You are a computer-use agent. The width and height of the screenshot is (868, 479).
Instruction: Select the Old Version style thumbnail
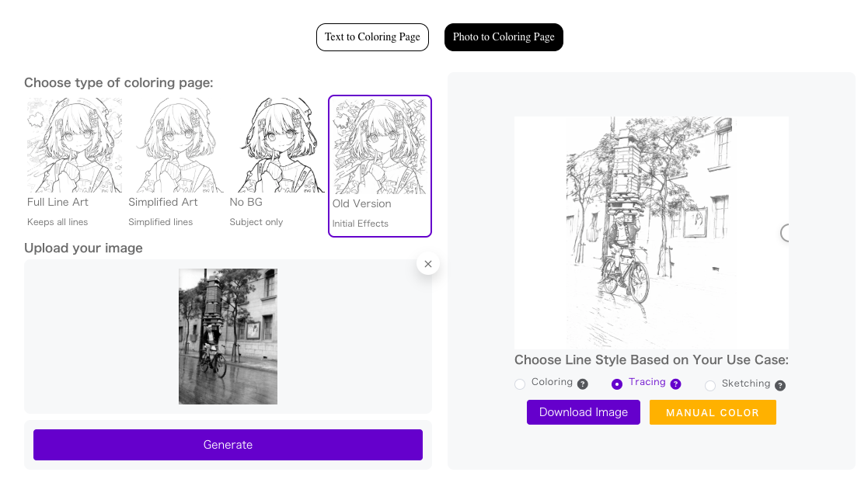pyautogui.click(x=380, y=146)
